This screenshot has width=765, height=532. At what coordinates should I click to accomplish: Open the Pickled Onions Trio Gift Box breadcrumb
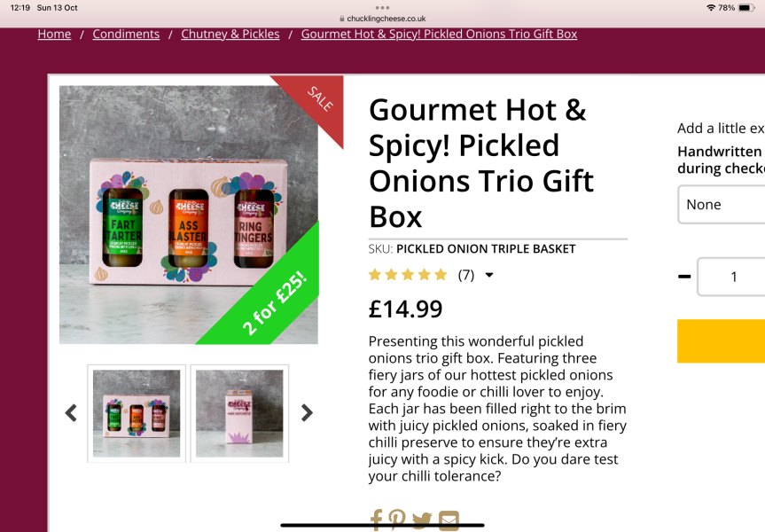[x=439, y=35]
